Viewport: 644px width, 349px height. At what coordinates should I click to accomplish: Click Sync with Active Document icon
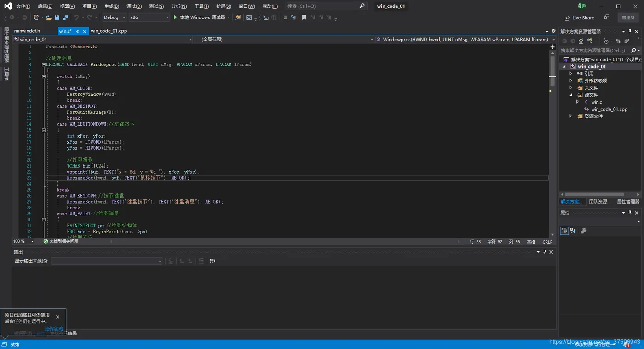click(618, 41)
